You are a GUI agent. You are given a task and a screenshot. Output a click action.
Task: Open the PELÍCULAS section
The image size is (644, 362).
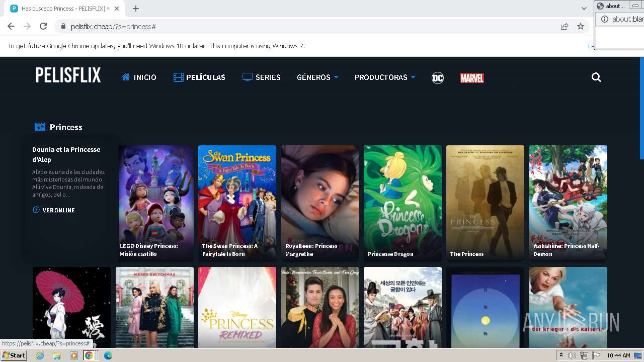[x=199, y=77]
